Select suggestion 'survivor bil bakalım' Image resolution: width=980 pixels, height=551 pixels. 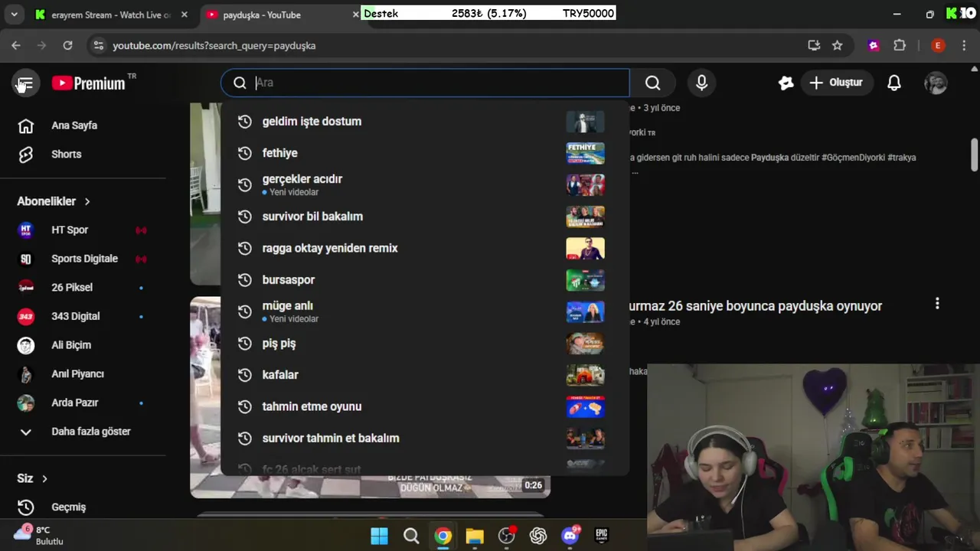tap(425, 217)
